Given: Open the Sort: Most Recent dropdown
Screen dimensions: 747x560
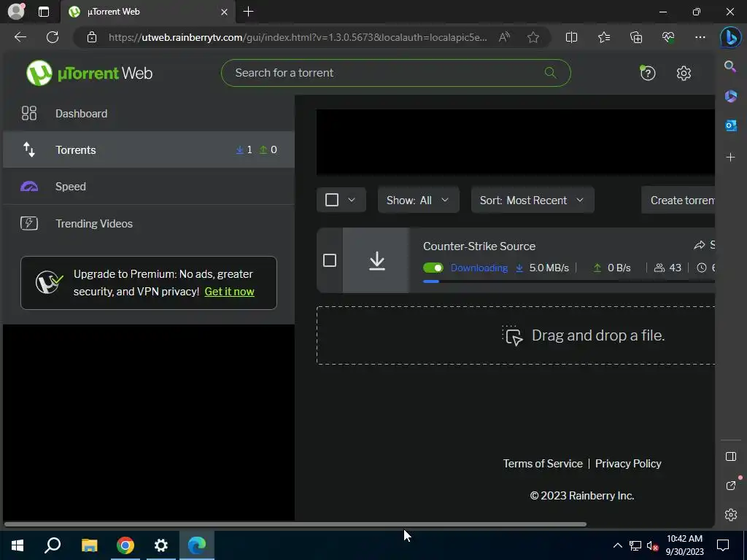Looking at the screenshot, I should click(x=532, y=200).
